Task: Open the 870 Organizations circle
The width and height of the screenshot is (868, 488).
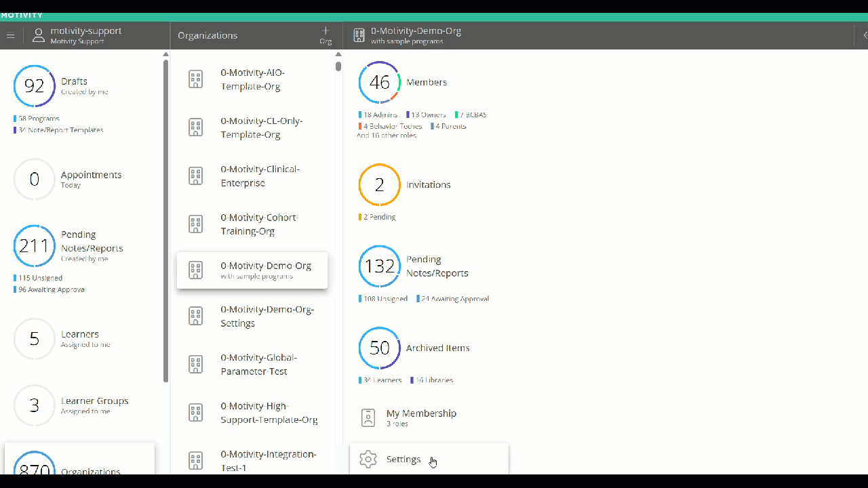Action: 35,464
